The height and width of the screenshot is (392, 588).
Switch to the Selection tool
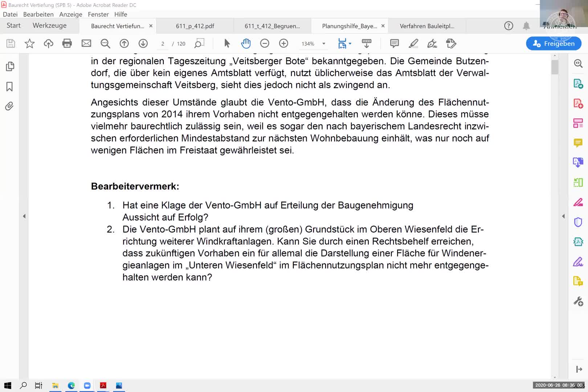(226, 43)
